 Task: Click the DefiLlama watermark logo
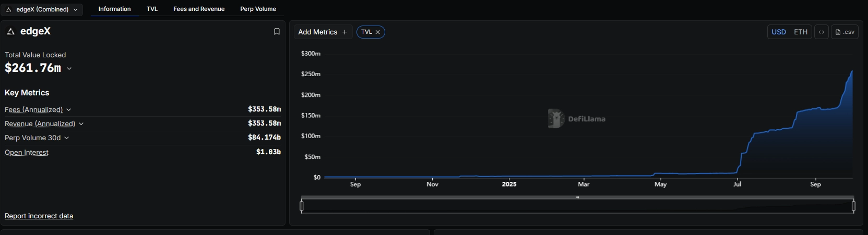click(556, 119)
